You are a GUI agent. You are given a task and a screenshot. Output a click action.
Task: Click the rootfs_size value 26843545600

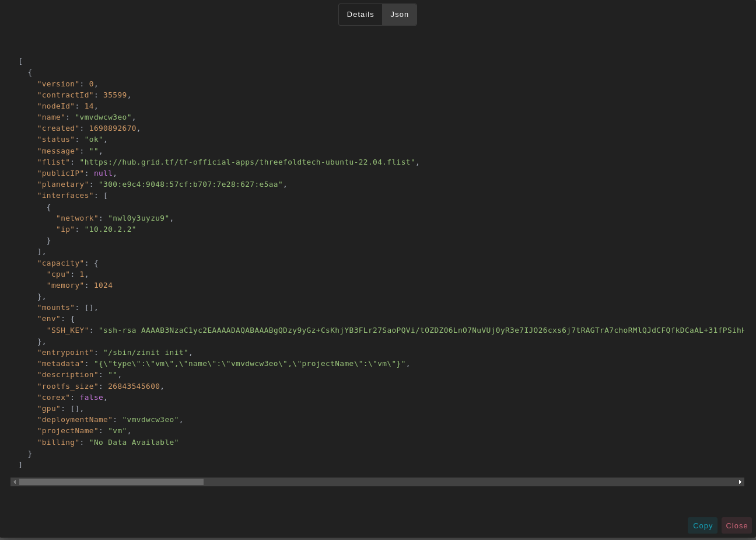[x=134, y=386]
